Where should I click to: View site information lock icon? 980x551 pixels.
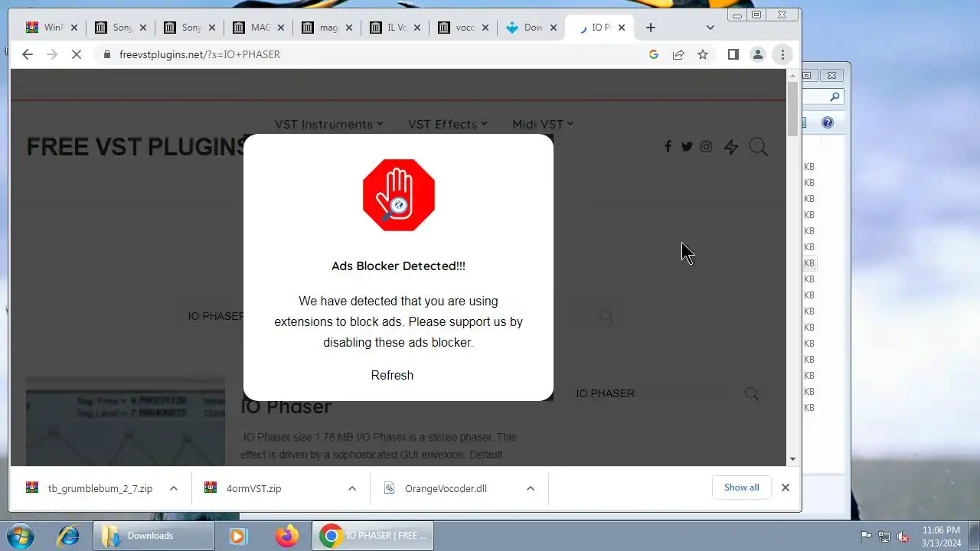106,54
